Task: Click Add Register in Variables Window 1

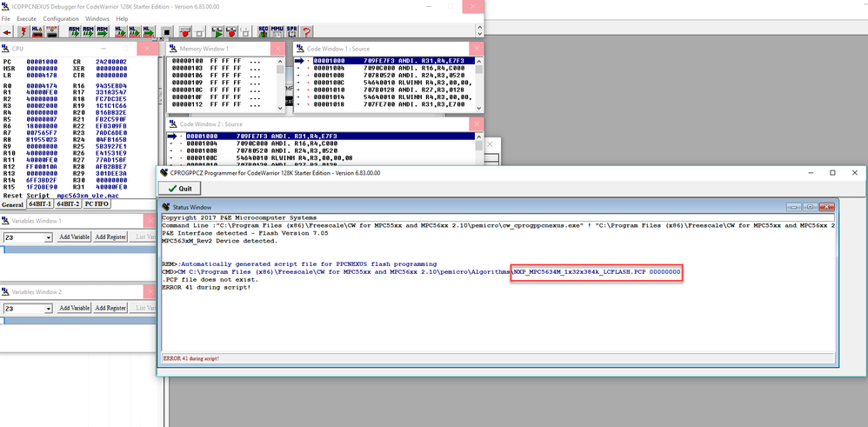Action: pyautogui.click(x=110, y=237)
